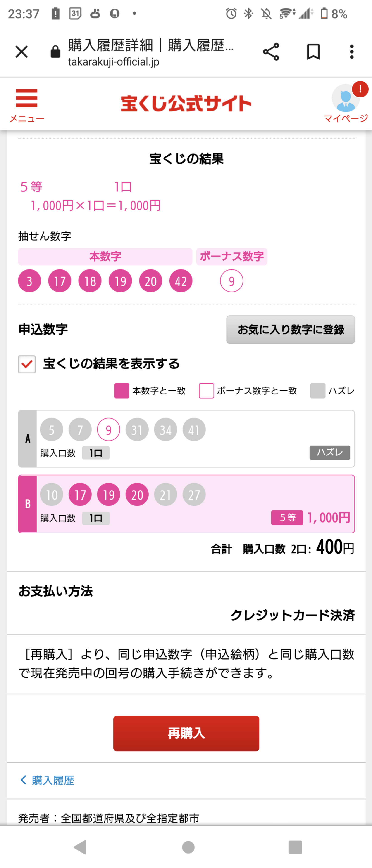
Task: Tap the battery status icon
Action: tap(324, 14)
